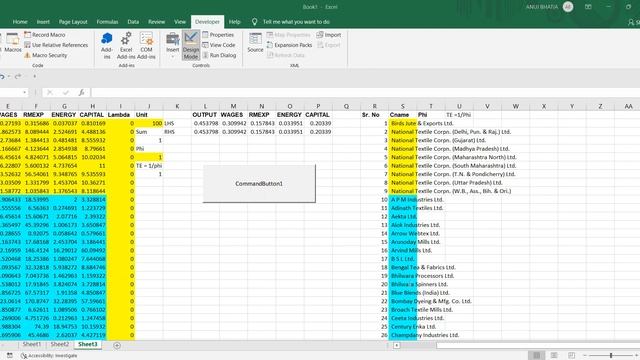Screen dimensions: 640x360
Task: Open Macro Security settings
Action: [45, 55]
